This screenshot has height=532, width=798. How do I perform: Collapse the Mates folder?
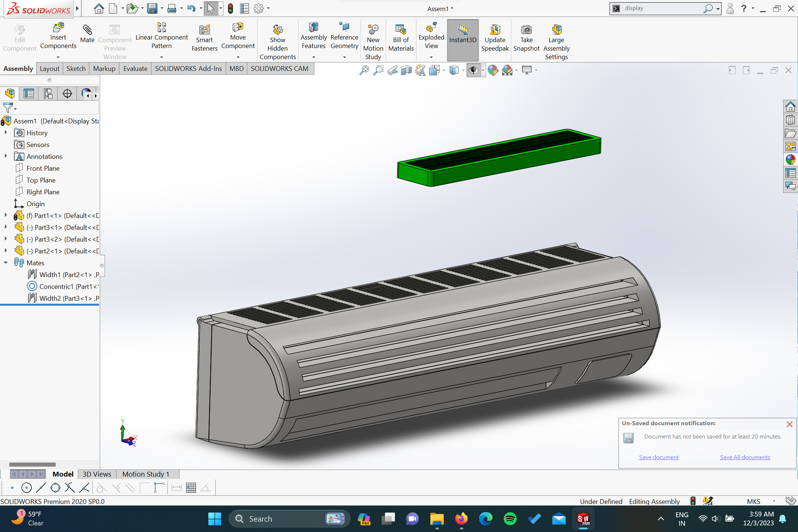click(6, 263)
